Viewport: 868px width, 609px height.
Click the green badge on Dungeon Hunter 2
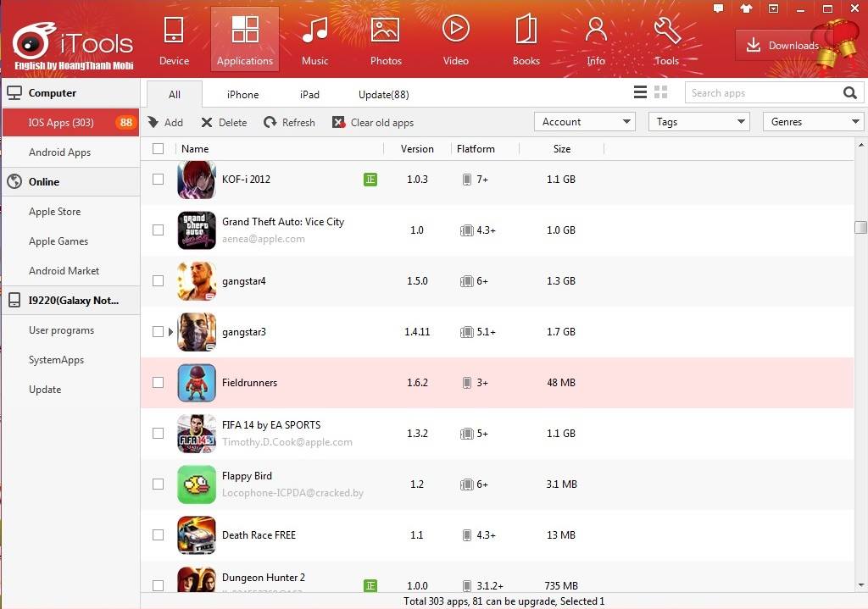click(370, 585)
